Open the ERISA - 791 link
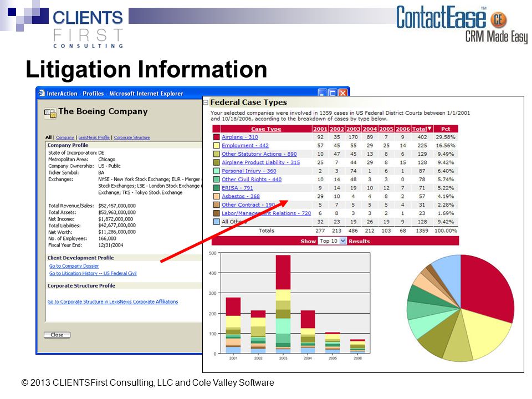532x399 pixels. click(238, 188)
